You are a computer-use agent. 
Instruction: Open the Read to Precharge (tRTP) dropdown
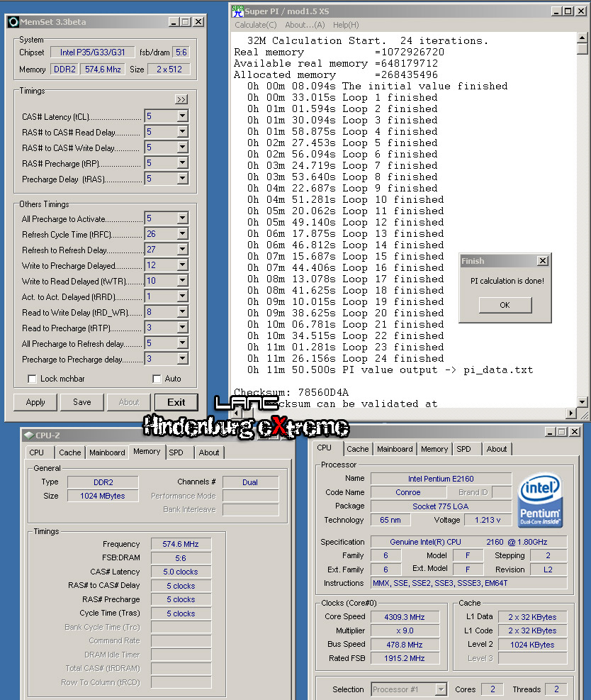[x=182, y=328]
